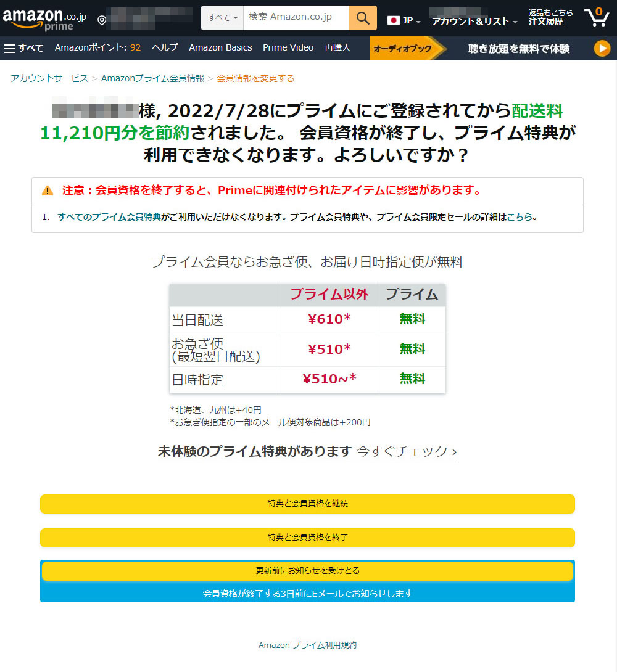Open the hamburger すべて menu

pyautogui.click(x=23, y=48)
